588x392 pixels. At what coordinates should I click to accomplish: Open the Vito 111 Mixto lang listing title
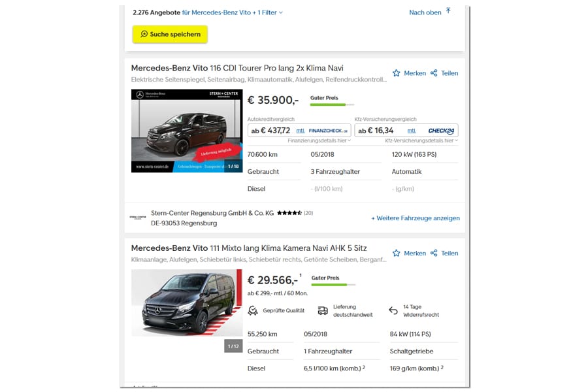pos(249,248)
